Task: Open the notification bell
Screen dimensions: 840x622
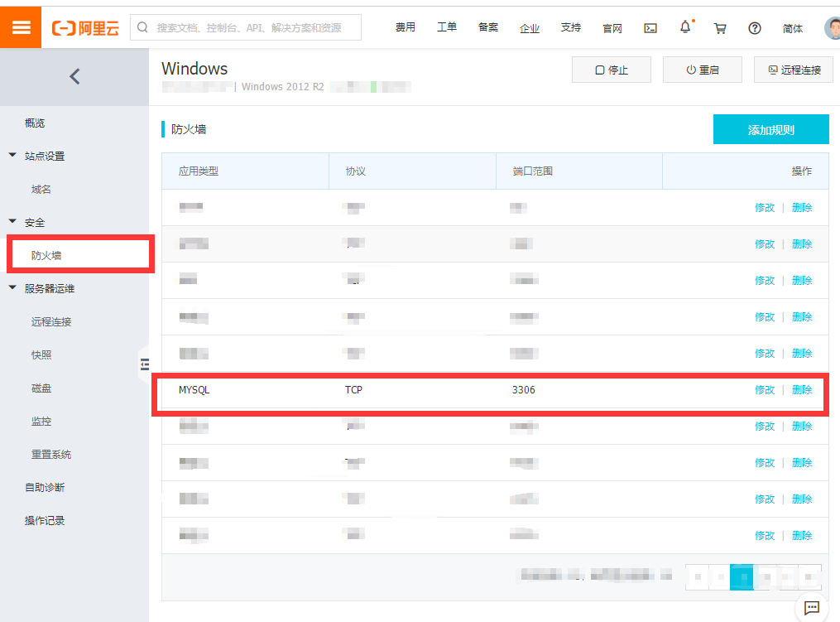Action: point(685,27)
